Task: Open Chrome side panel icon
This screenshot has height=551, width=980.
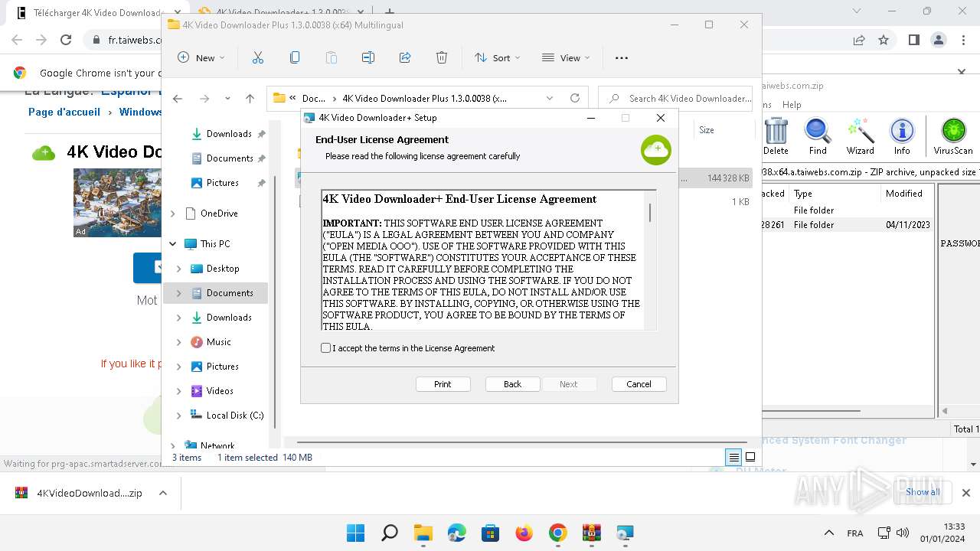Action: pos(913,40)
